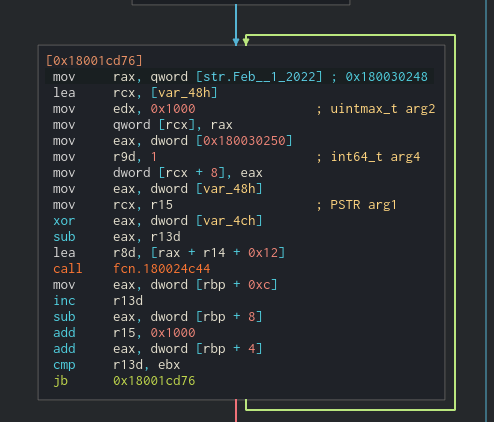
Task: Select the block address label [0x18001cd76]
Action: point(94,61)
